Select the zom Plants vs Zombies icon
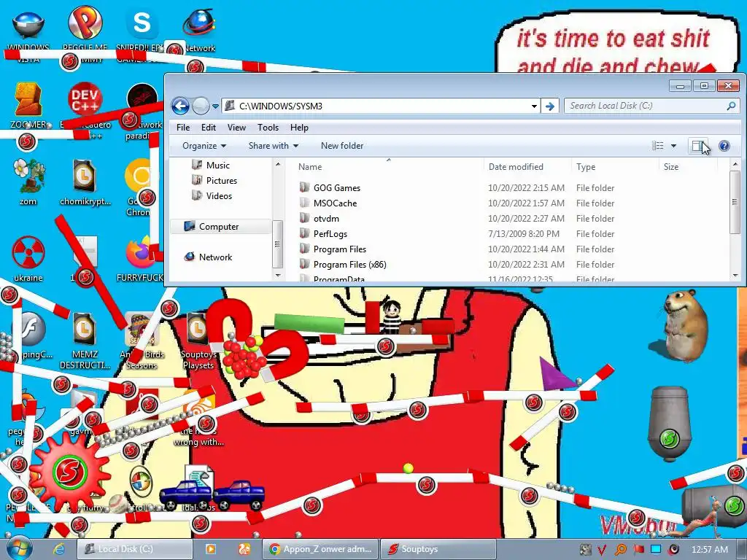 click(28, 182)
